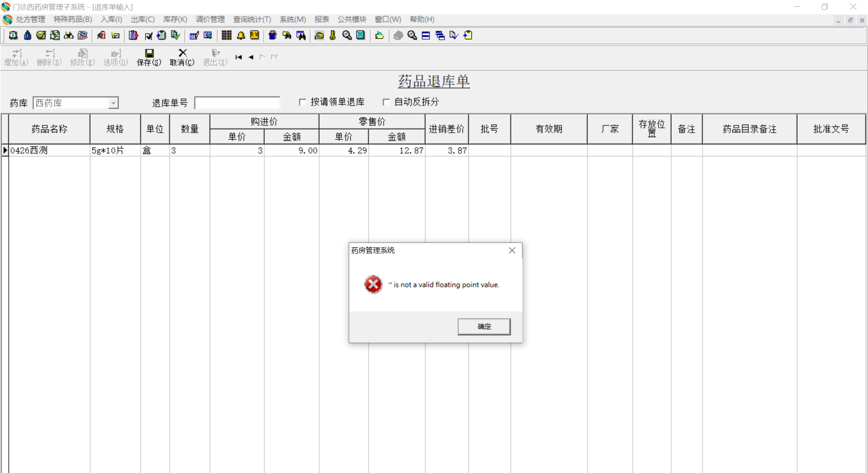Open the 出库(C) menu
868x473 pixels.
[143, 19]
